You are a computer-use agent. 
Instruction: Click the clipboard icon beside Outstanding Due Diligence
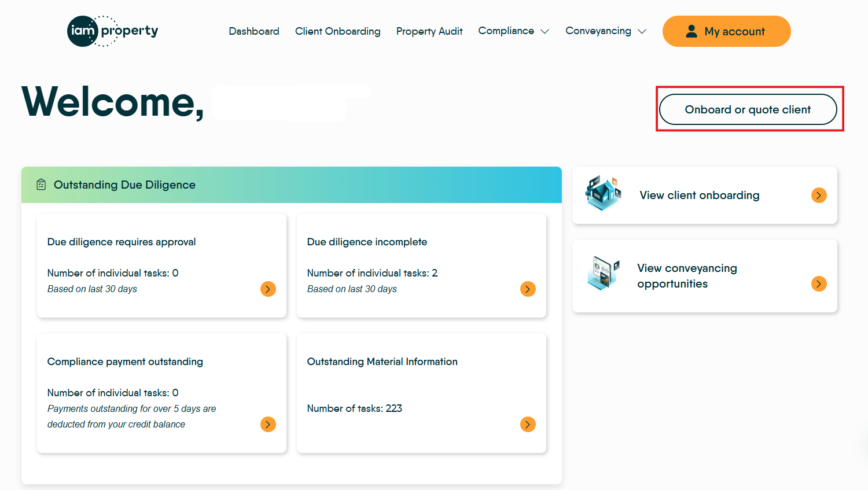point(41,184)
